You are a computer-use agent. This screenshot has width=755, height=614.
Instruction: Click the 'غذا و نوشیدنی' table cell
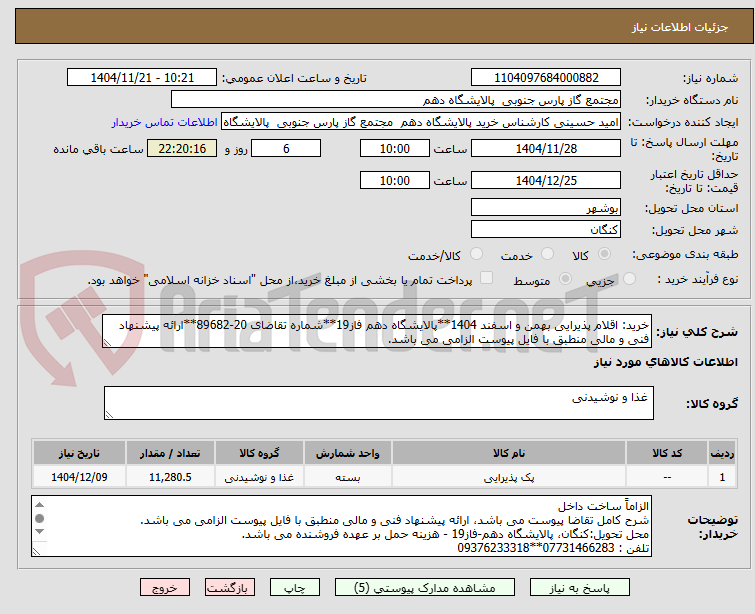coord(259,477)
